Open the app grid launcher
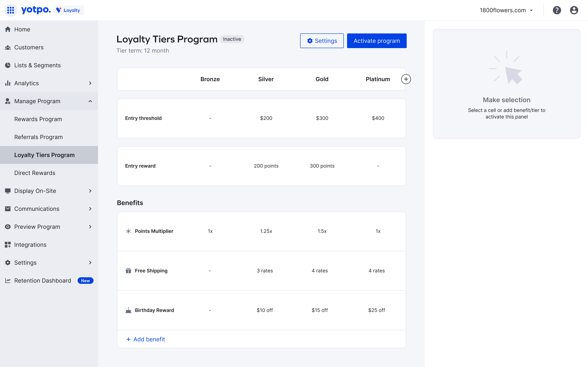Image resolution: width=588 pixels, height=367 pixels. [10, 10]
